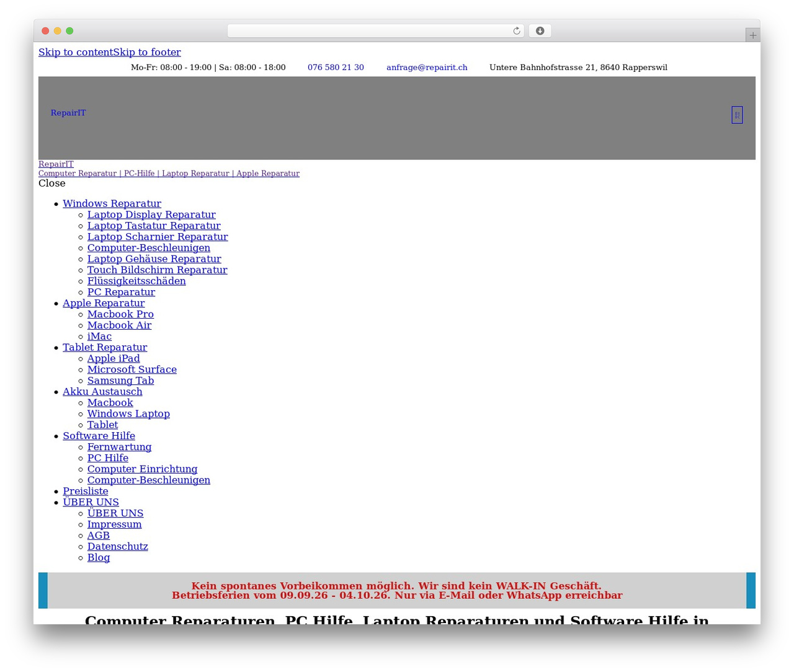
Task: Open Apple Reparatur menu item
Action: pyautogui.click(x=104, y=303)
